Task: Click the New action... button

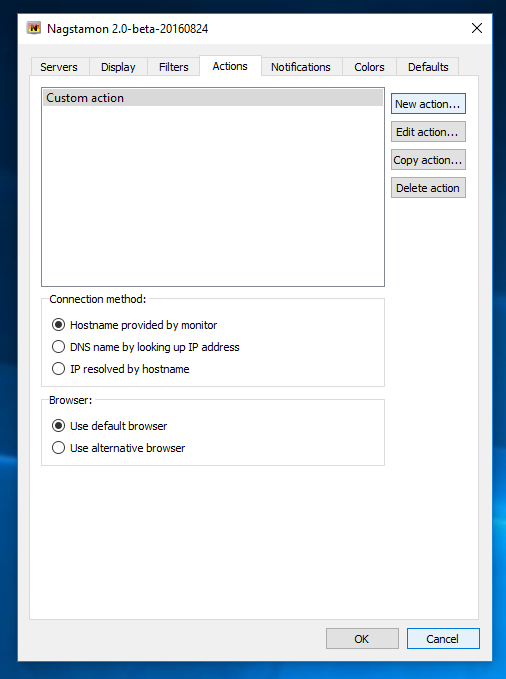Action: tap(428, 104)
